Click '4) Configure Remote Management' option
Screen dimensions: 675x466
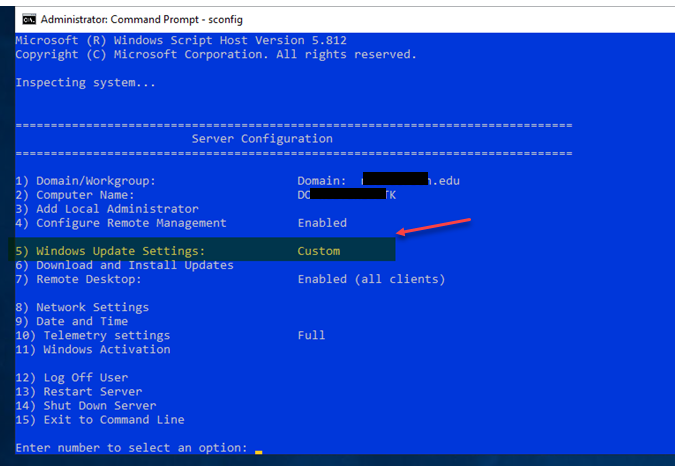pos(121,223)
